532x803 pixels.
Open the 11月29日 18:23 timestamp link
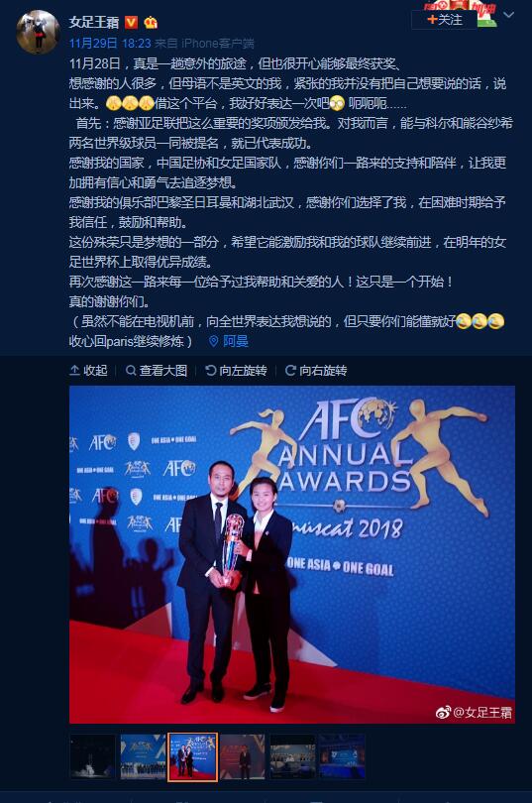tap(110, 44)
